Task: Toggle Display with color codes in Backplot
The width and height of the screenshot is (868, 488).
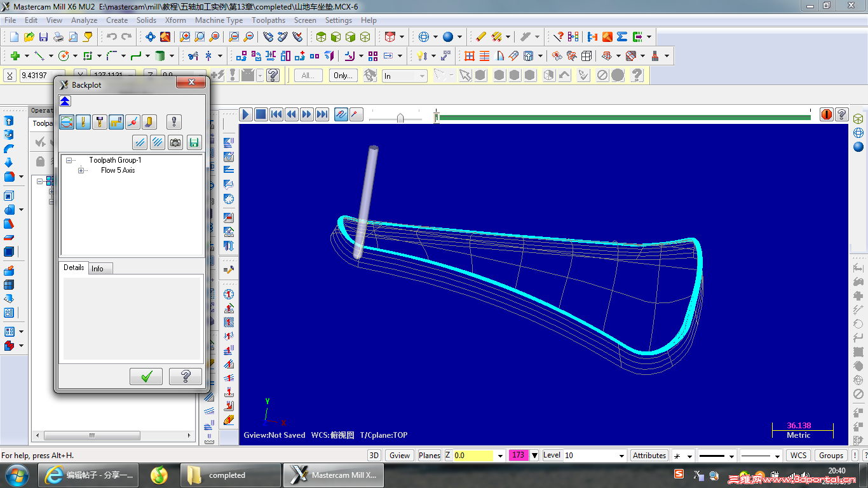Action: point(67,121)
